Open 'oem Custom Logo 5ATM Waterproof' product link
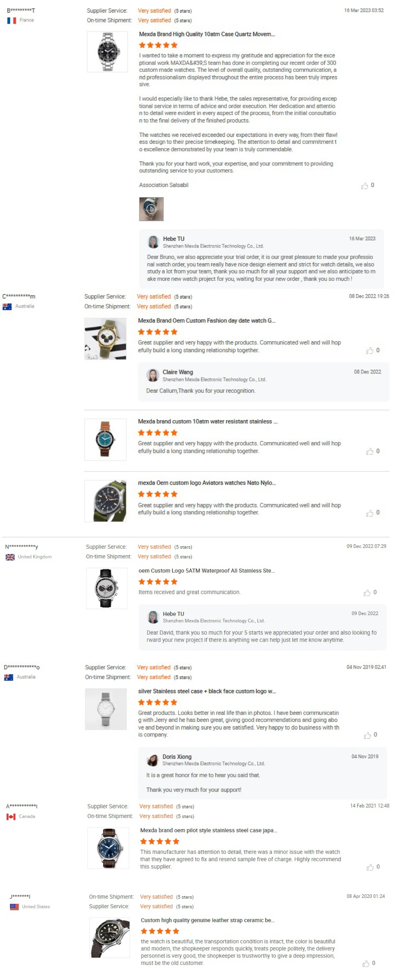The height and width of the screenshot is (980, 395). [207, 571]
